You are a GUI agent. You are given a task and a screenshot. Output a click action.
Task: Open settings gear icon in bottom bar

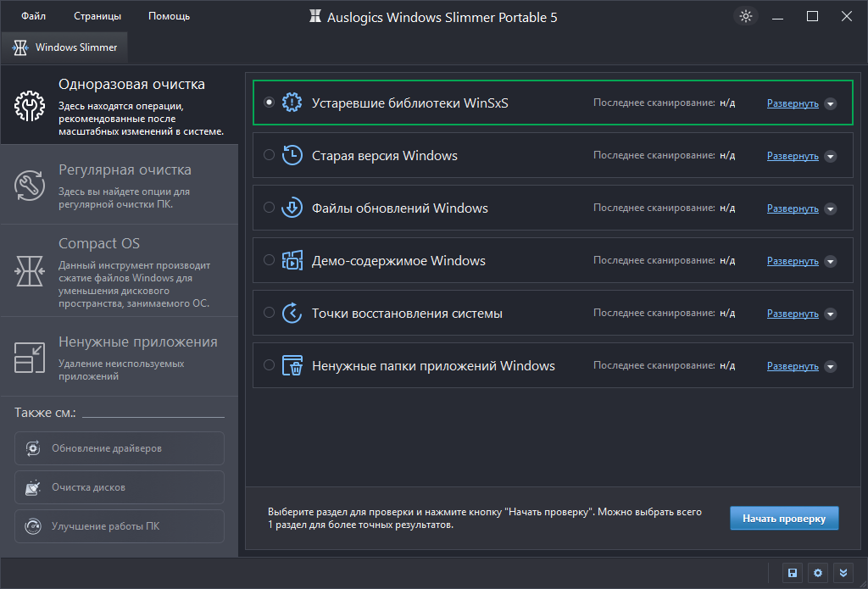(817, 573)
